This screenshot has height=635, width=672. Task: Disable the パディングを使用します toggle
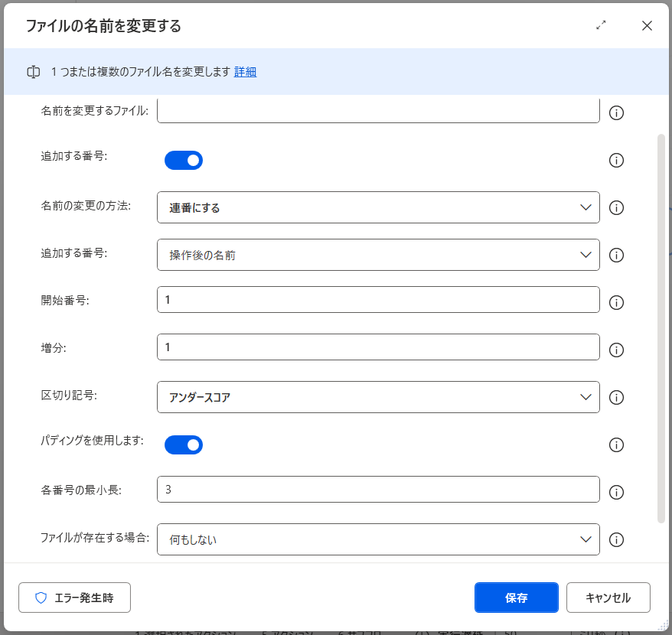pyautogui.click(x=184, y=444)
